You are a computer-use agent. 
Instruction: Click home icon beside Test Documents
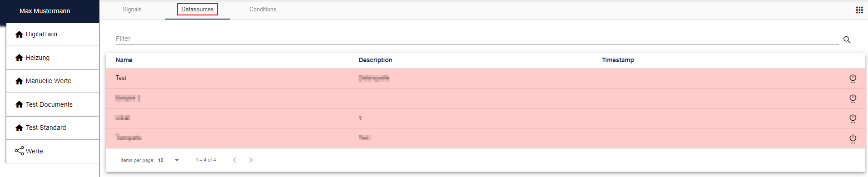click(19, 104)
